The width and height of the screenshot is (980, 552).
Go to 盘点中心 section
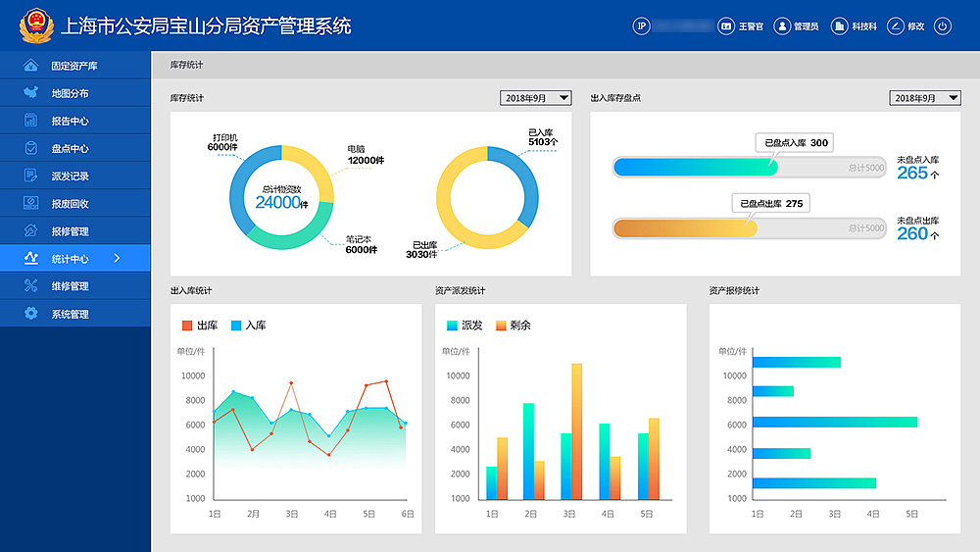click(x=75, y=148)
